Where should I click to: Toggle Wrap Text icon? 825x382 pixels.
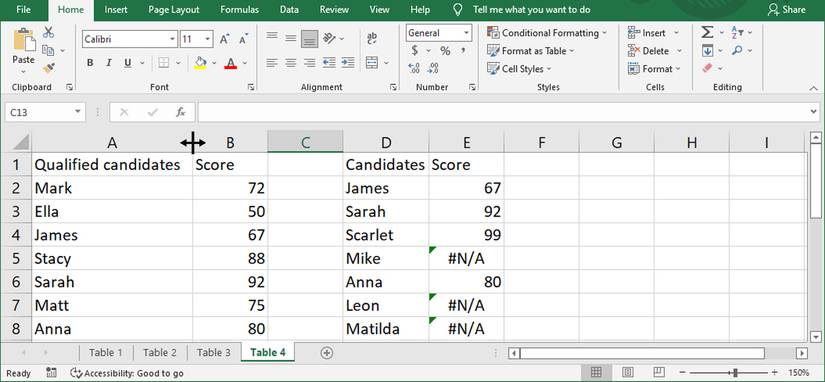coord(372,38)
